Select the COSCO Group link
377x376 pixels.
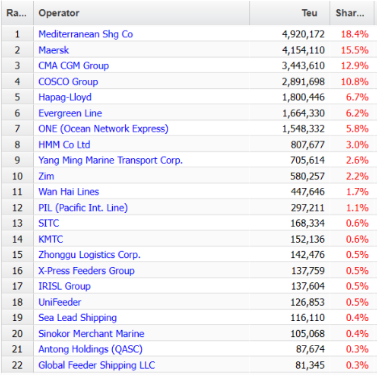(68, 82)
